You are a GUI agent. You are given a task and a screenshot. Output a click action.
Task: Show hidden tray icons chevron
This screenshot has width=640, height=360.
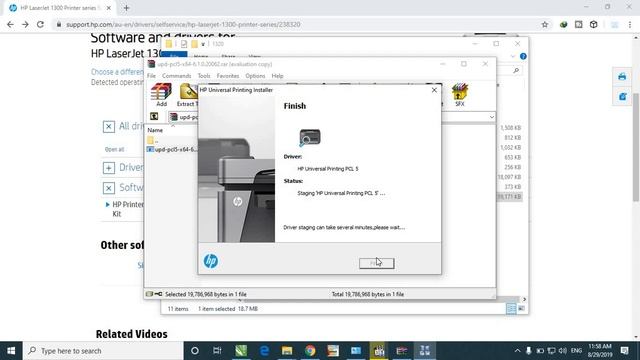pos(517,351)
